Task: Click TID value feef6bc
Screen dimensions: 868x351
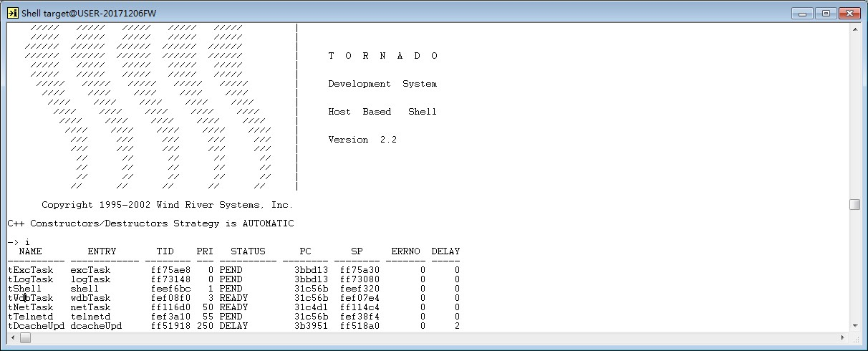Action: tap(170, 289)
